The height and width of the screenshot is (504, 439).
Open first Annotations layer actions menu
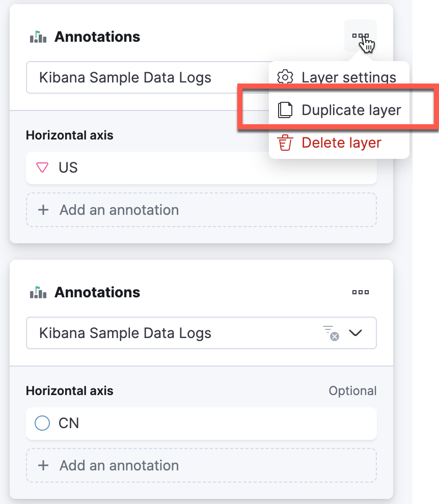coord(360,36)
